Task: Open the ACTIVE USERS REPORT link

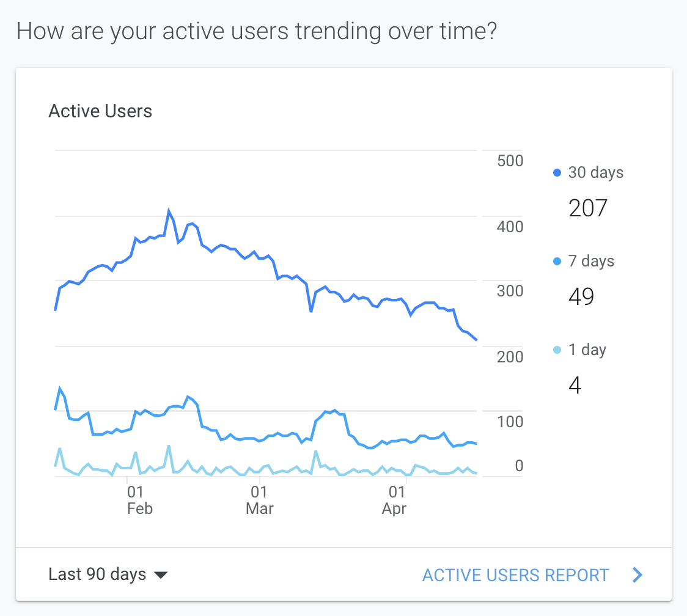Action: pyautogui.click(x=515, y=575)
